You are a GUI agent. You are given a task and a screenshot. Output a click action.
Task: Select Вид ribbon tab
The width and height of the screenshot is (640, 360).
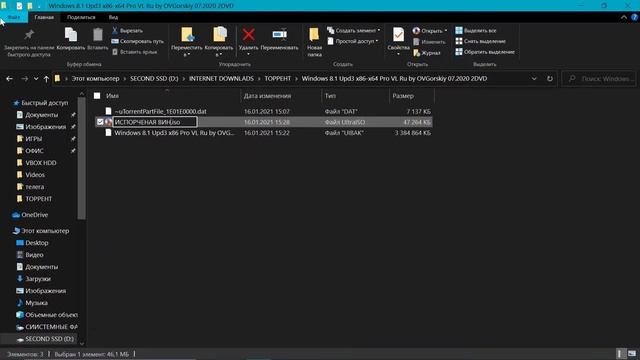[x=113, y=17]
